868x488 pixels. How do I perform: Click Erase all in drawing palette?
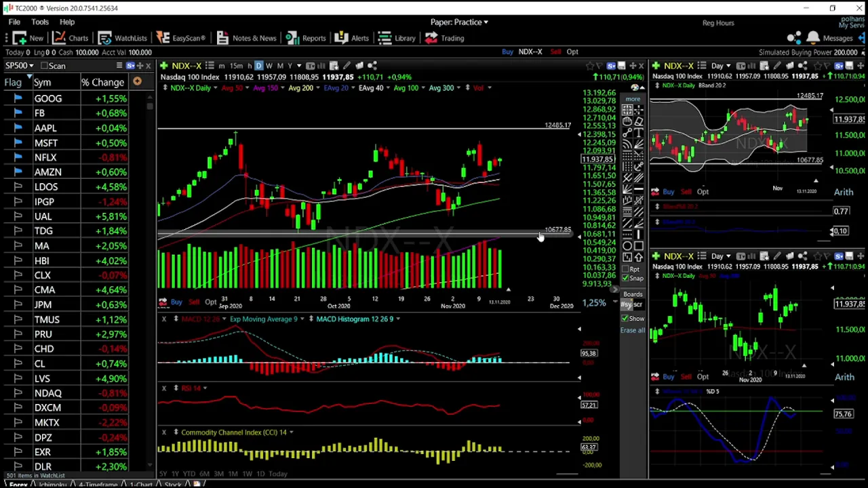pyautogui.click(x=632, y=330)
